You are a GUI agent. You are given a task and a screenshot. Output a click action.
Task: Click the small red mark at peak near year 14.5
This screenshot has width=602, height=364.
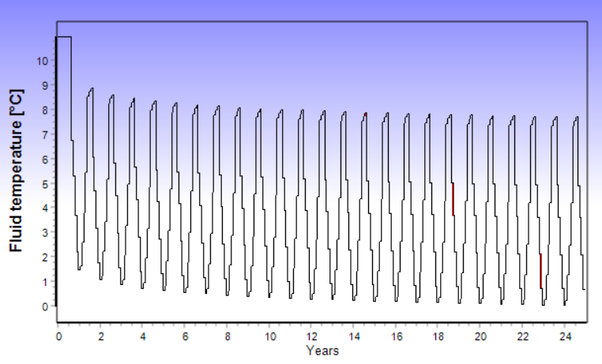[366, 114]
